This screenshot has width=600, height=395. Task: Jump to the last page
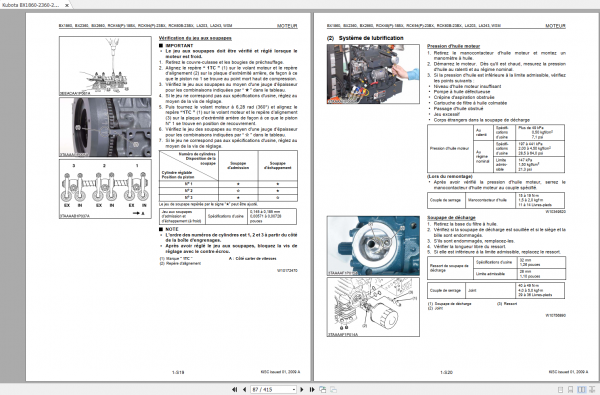click(x=312, y=390)
